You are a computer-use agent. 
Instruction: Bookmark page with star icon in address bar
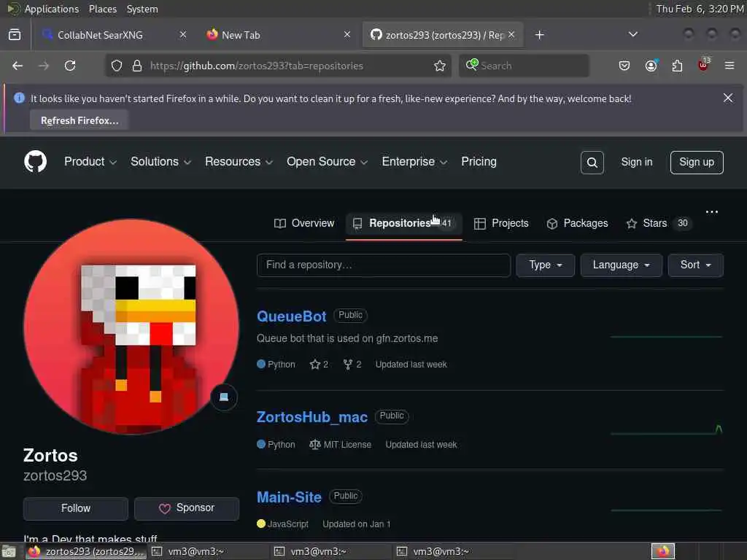coord(440,66)
